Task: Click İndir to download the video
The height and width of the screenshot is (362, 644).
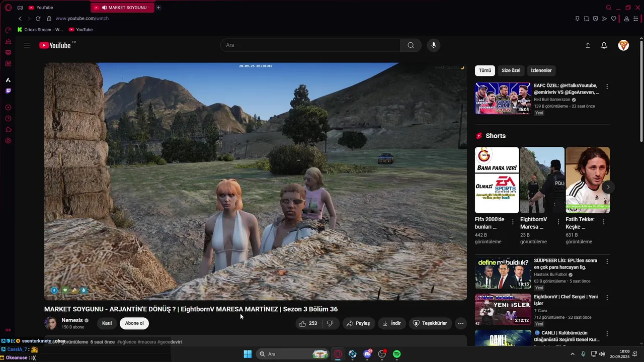Action: click(x=392, y=323)
